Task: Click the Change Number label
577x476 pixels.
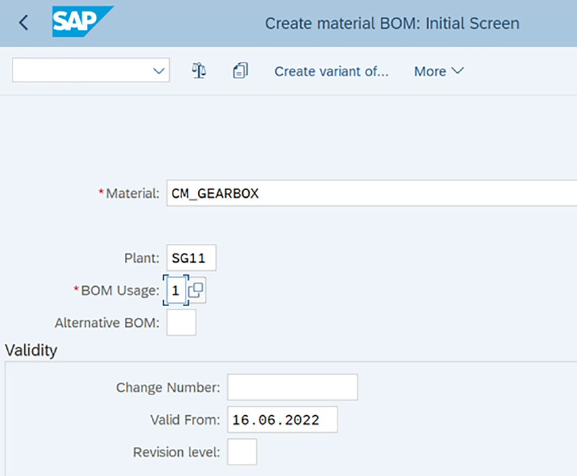Action: tap(168, 388)
